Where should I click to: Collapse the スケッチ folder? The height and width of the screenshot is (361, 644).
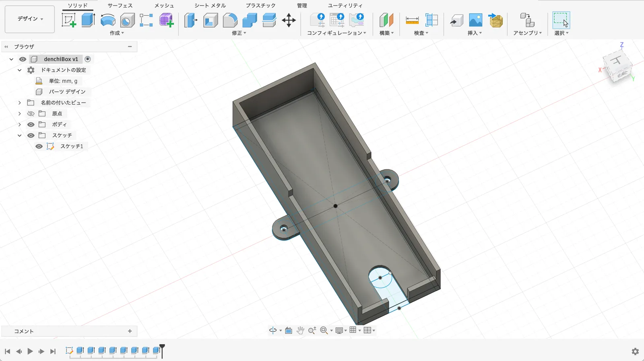coord(19,135)
